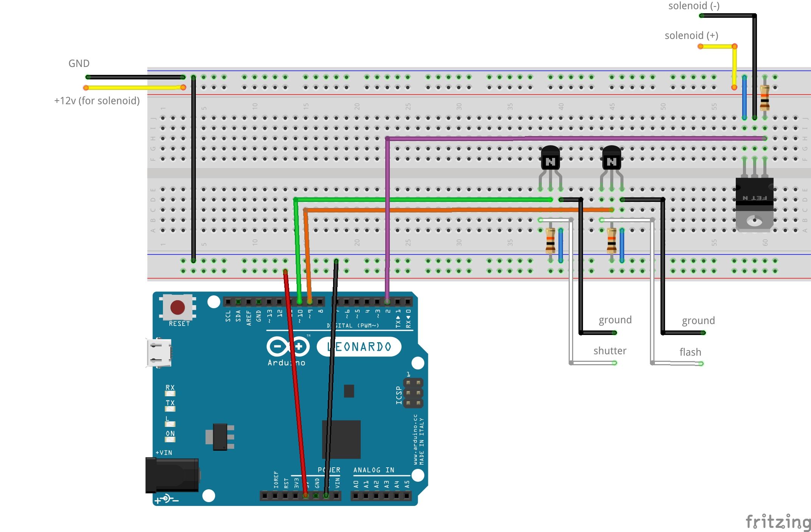The image size is (811, 532).
Task: Select the yellow +12v solenoid wire
Action: pos(132,87)
